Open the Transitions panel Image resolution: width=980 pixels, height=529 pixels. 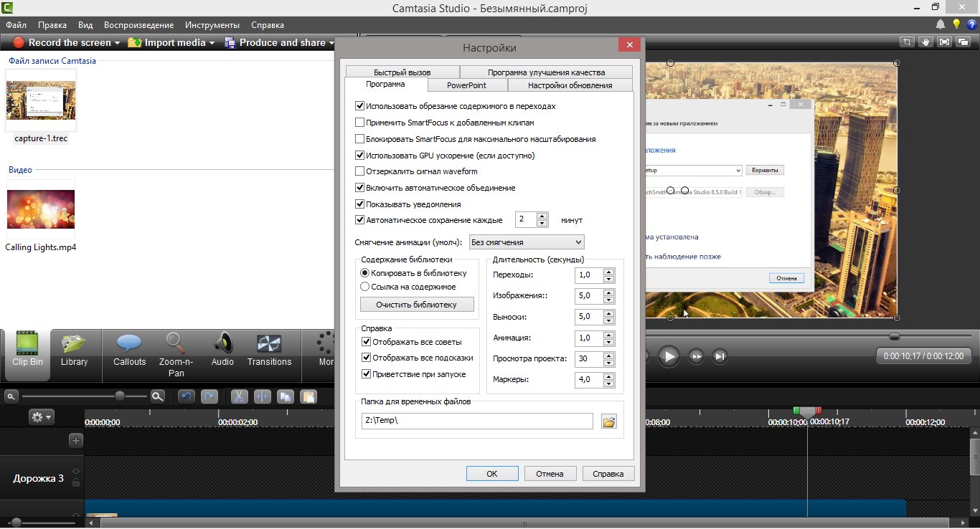(269, 350)
